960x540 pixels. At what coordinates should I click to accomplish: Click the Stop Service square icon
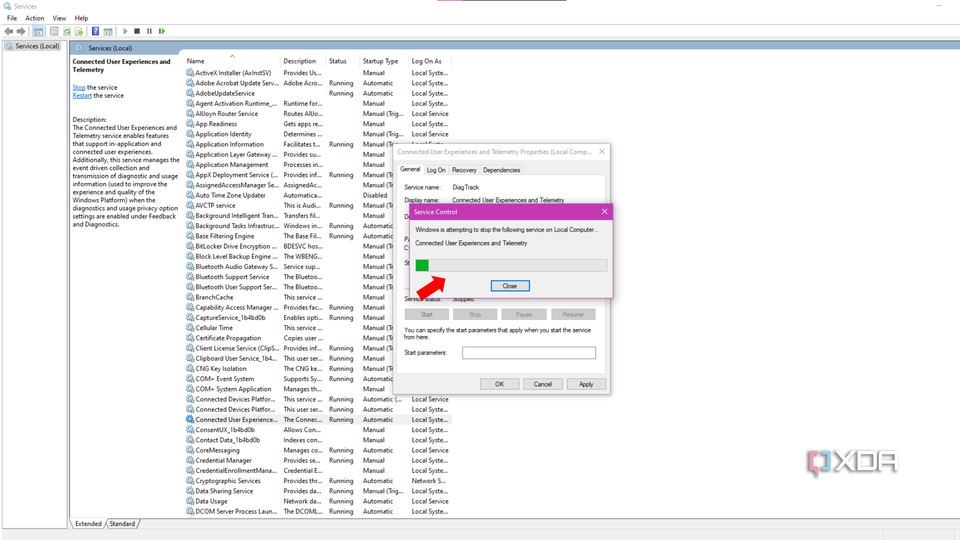point(137,31)
